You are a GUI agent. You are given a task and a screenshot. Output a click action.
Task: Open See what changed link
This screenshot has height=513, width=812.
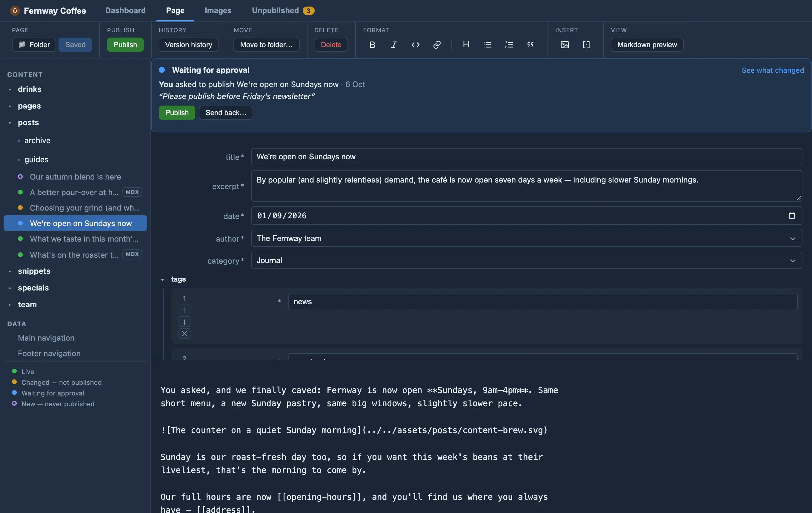[x=773, y=70]
